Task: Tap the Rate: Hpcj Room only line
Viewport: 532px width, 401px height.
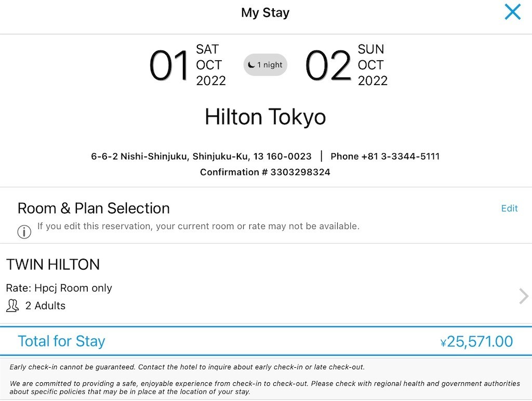Action: 59,288
